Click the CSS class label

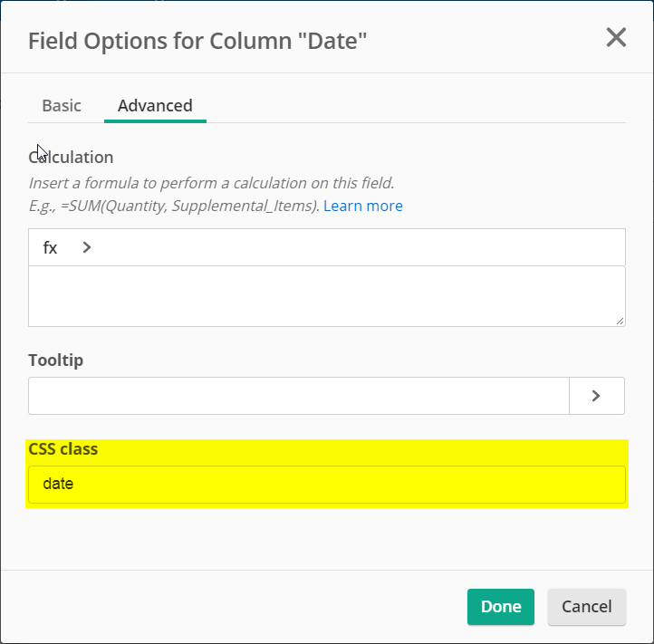(63, 449)
